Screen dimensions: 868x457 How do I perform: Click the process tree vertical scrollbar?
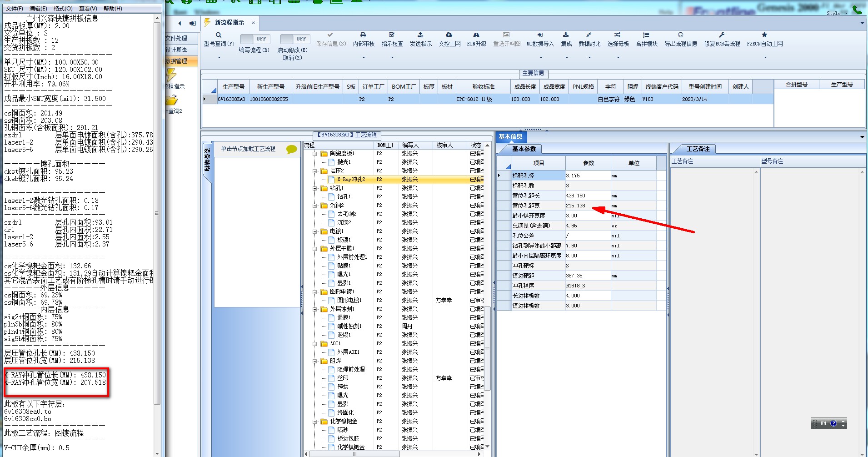tap(487, 348)
